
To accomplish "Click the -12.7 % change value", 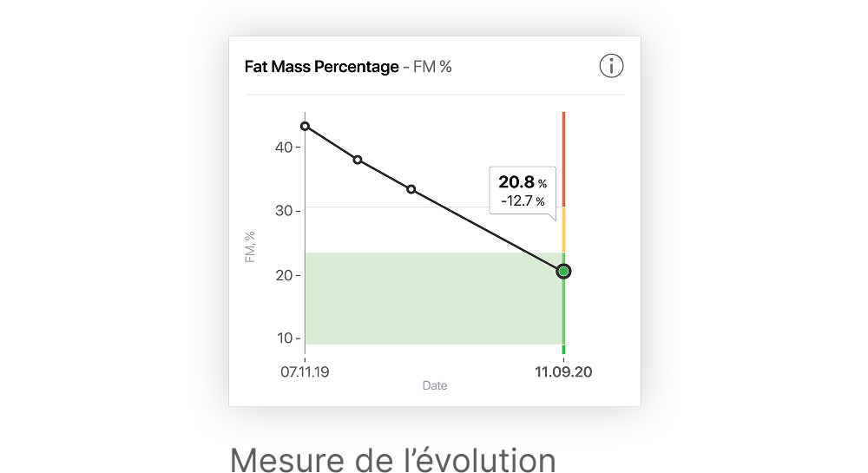I will [523, 200].
